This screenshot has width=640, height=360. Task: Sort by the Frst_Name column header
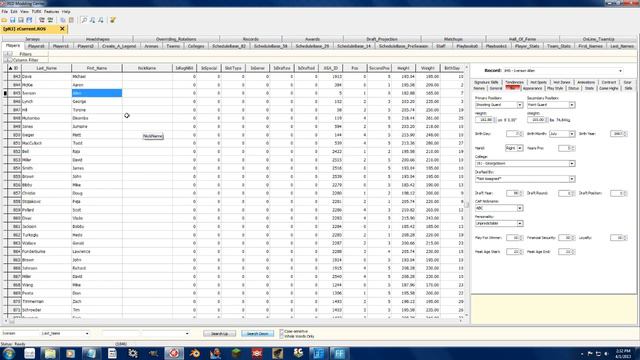(97, 68)
